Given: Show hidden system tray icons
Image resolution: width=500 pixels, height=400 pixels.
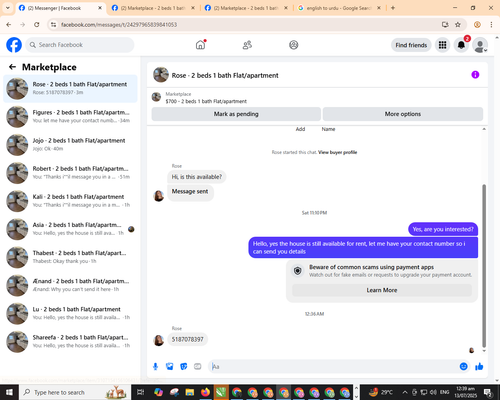Looking at the screenshot, I should [405, 392].
